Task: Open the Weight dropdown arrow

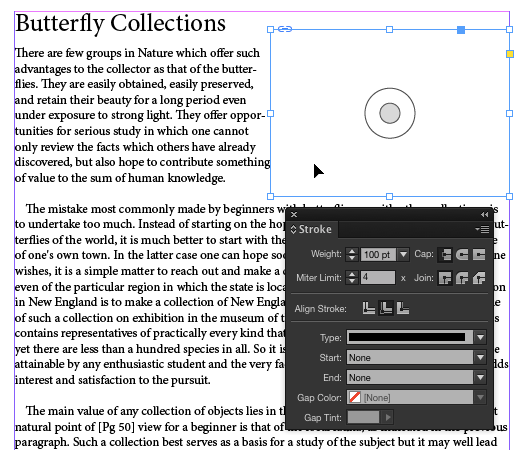Action: point(403,254)
